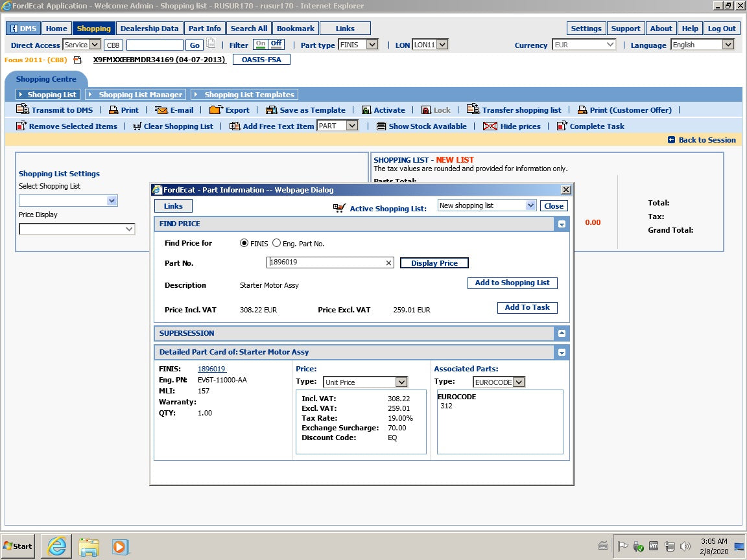Open the VIN X9FMXXEEBMDR34169 link
The width and height of the screenshot is (747, 560).
159,60
